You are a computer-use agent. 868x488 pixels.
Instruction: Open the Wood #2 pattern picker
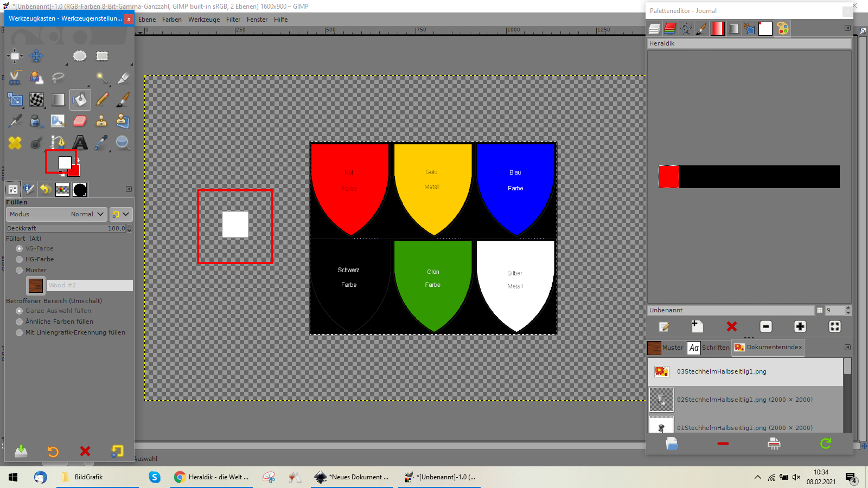36,285
